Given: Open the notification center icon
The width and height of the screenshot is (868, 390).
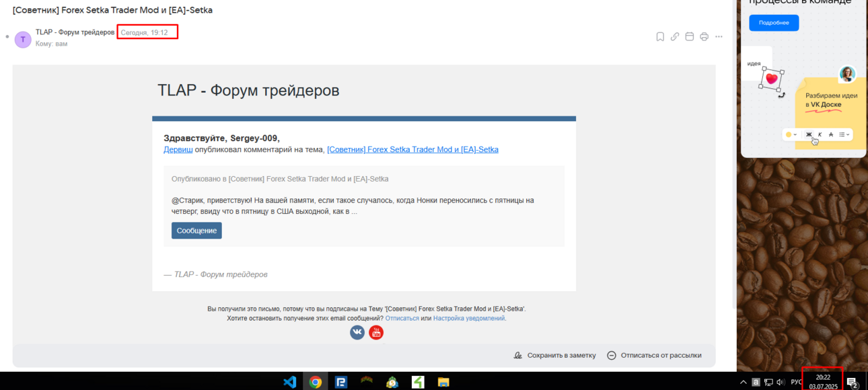Looking at the screenshot, I should (x=852, y=382).
